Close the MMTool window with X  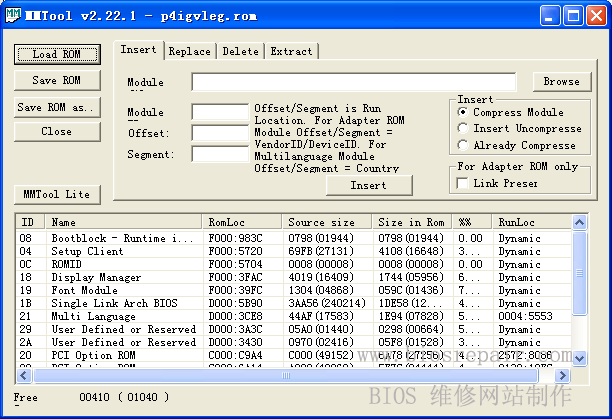point(596,16)
